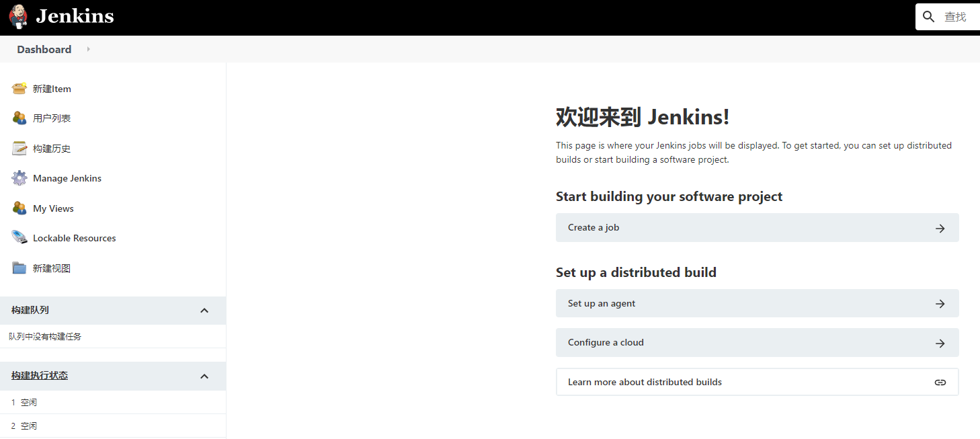Click the 欢迎来到 Jenkins! heading

[643, 117]
